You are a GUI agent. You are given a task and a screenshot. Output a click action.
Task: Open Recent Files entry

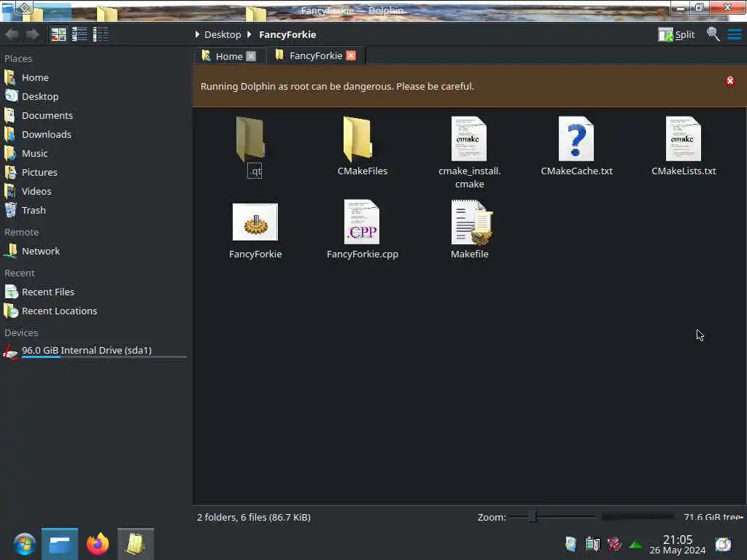click(x=96, y=292)
